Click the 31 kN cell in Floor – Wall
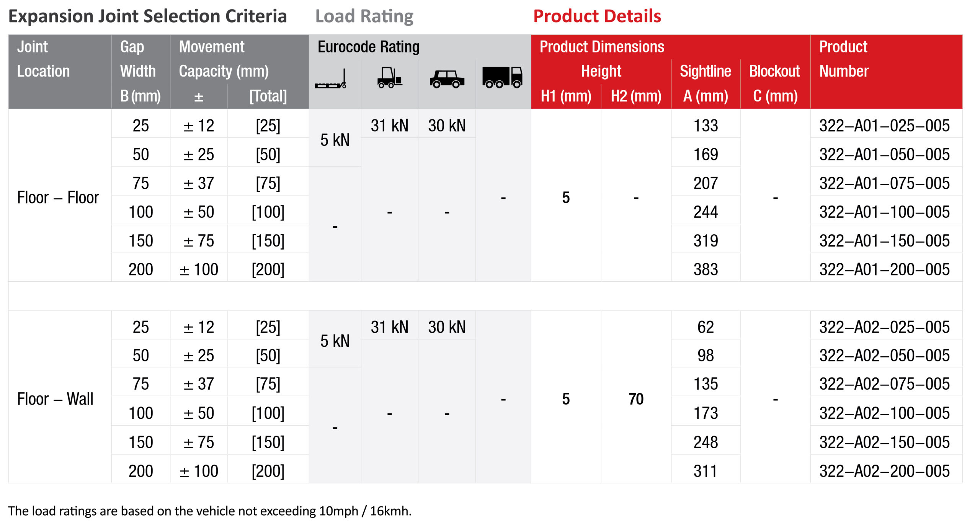The width and height of the screenshot is (980, 524). tap(389, 327)
